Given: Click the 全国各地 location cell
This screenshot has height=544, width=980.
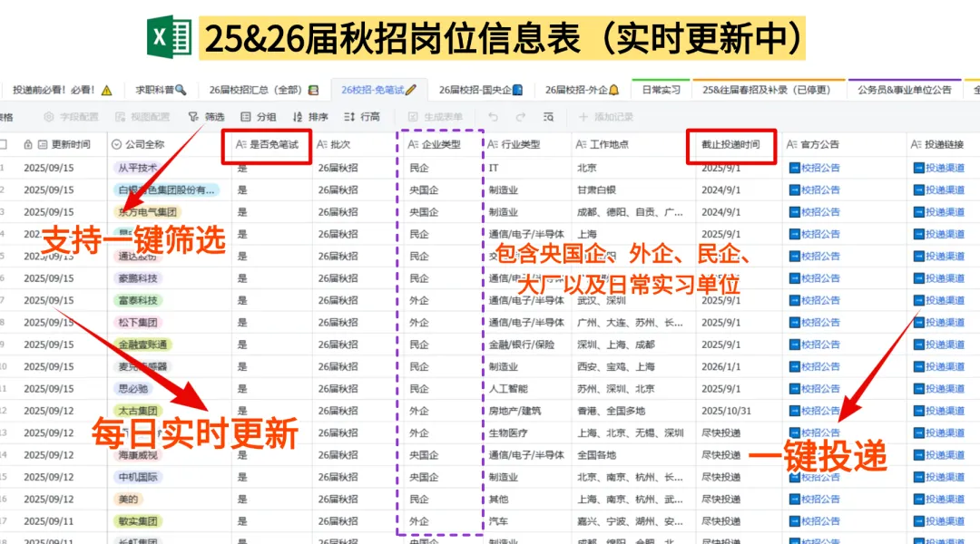Looking at the screenshot, I should point(596,454).
